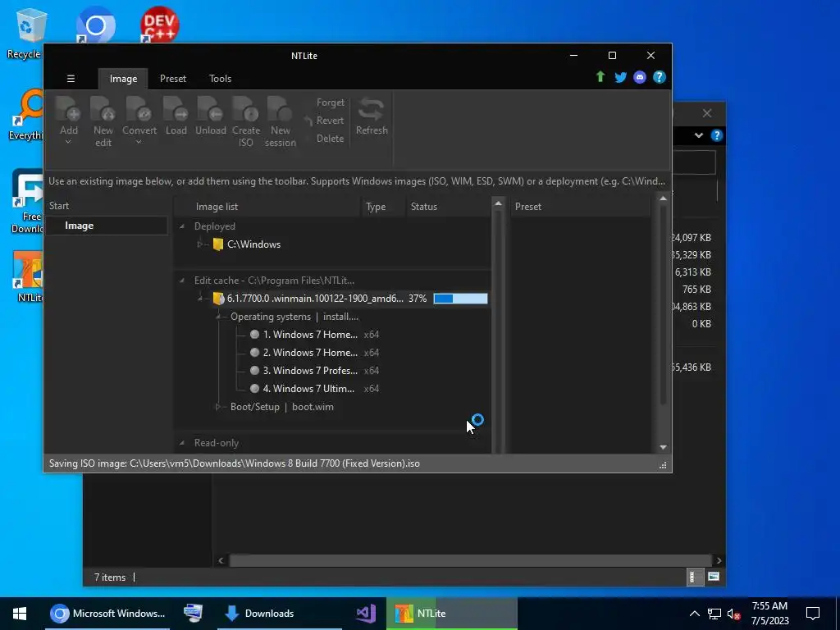Select radio bullet for 3. Windows 7 Profes

pyautogui.click(x=254, y=371)
